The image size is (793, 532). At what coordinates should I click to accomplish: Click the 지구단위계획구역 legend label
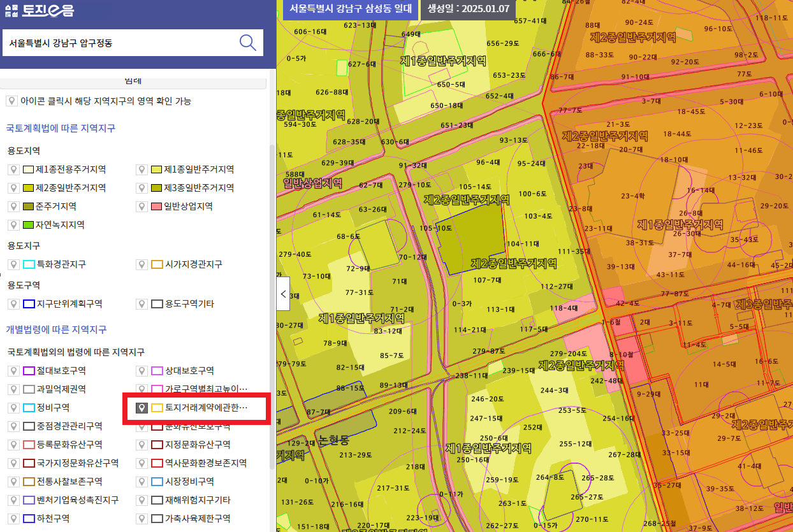(x=69, y=304)
